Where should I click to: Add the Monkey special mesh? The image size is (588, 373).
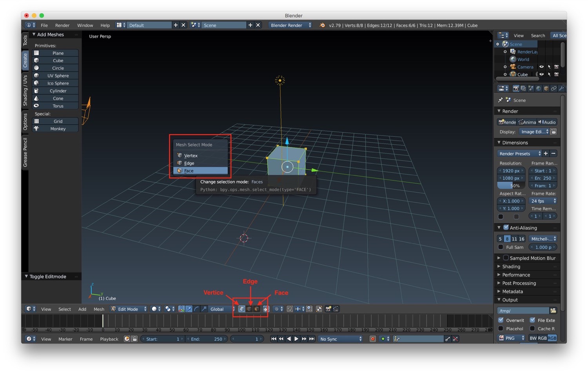[55, 129]
